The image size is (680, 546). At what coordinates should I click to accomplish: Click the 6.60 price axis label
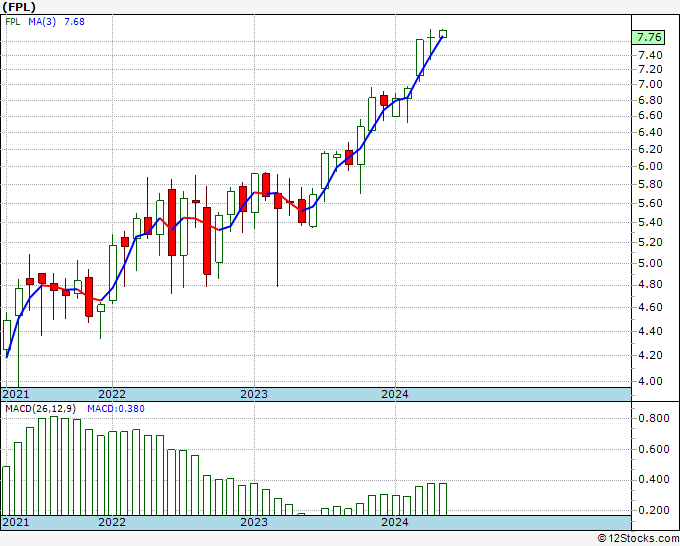coord(650,115)
